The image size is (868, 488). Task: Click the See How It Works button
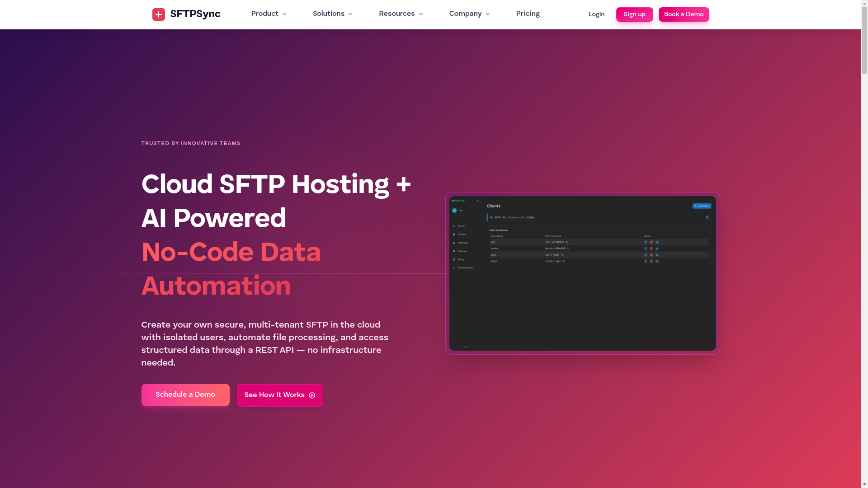(x=280, y=395)
